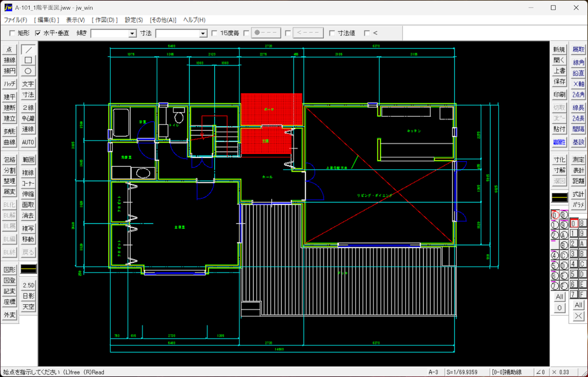The image size is (588, 377).
Task: Select the rectangle drawing tool icon
Action: point(28,60)
